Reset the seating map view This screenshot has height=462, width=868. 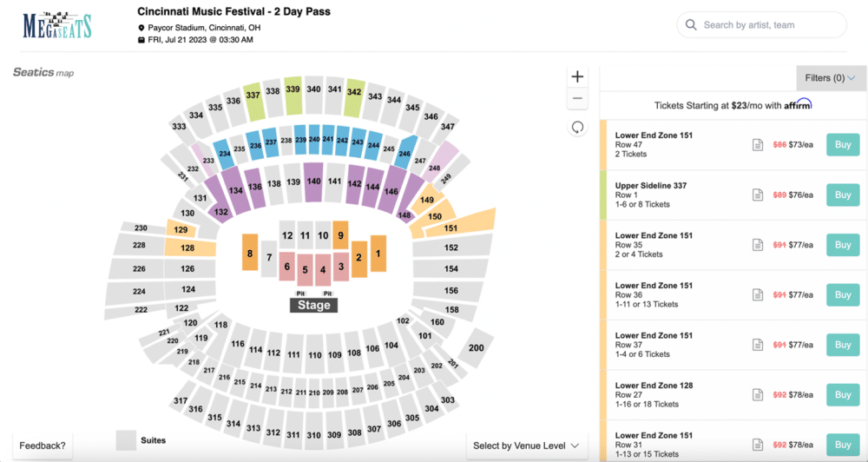[577, 128]
